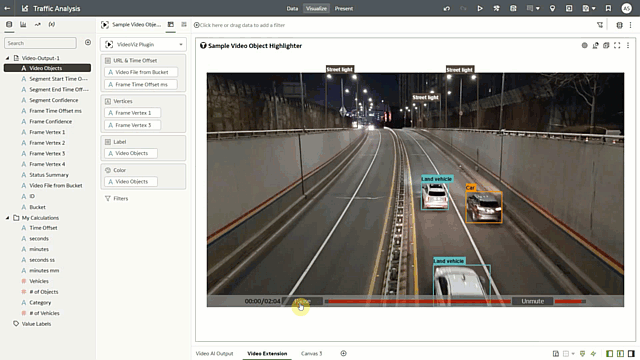Open the Visualizations pane tab icon

[x=23, y=24]
